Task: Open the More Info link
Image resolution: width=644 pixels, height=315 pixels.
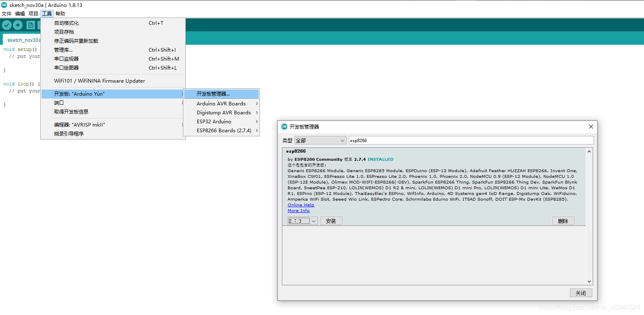Action: tap(299, 211)
